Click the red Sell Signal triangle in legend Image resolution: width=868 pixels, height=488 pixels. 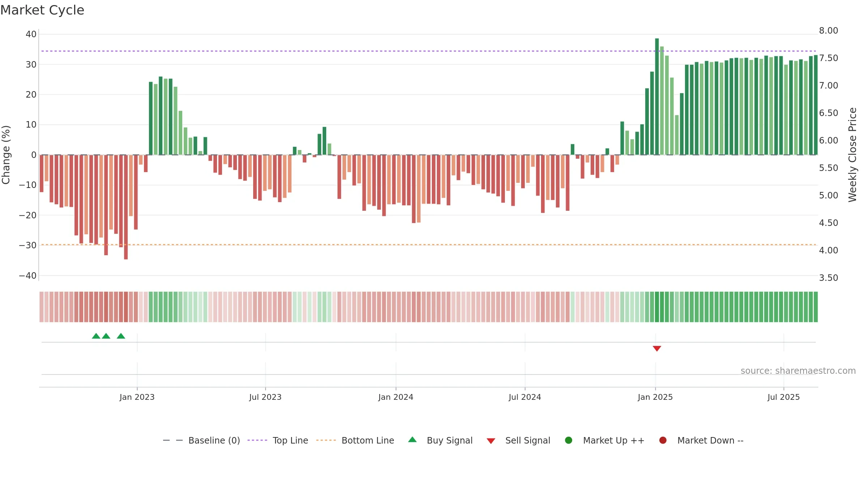(491, 441)
